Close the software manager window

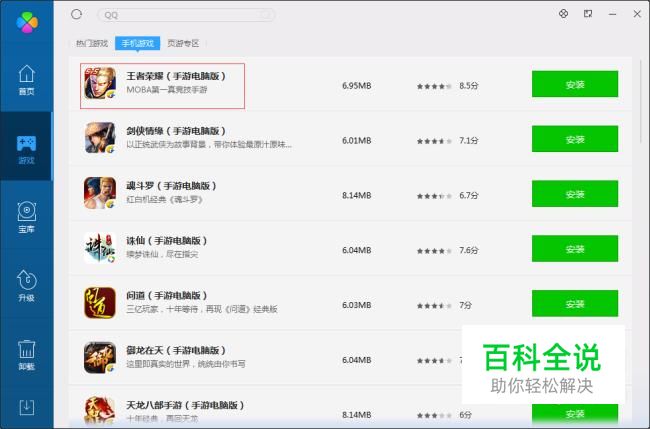click(637, 14)
